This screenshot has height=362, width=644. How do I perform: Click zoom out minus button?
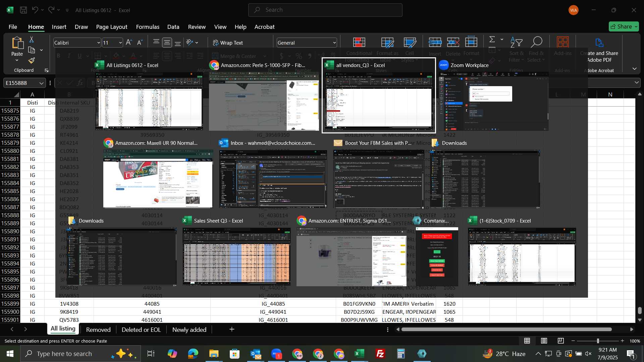click(573, 341)
